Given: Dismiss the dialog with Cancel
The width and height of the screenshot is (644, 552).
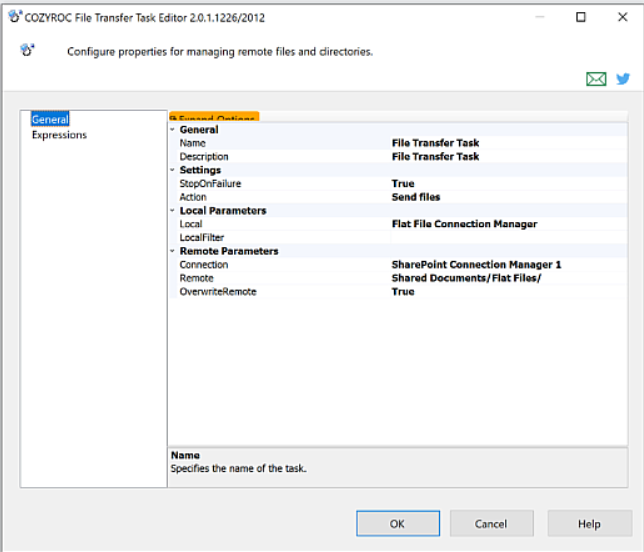Looking at the screenshot, I should [492, 524].
